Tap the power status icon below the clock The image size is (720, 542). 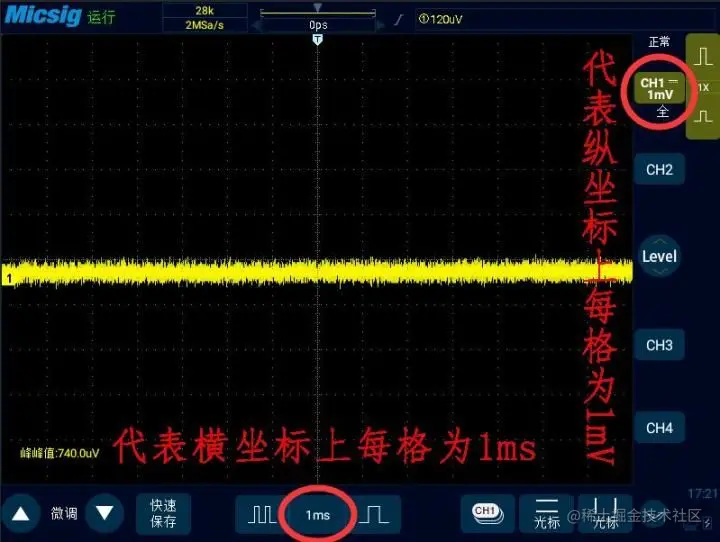tap(708, 522)
